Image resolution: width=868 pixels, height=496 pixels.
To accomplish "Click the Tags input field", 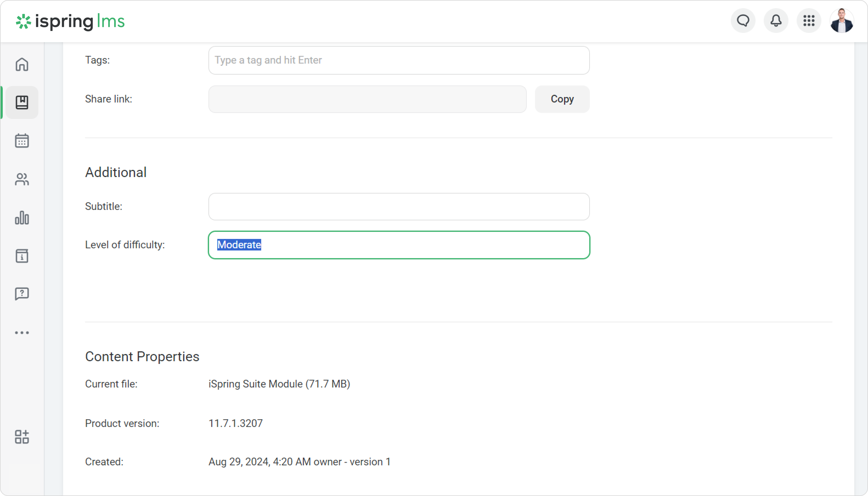I will 399,60.
